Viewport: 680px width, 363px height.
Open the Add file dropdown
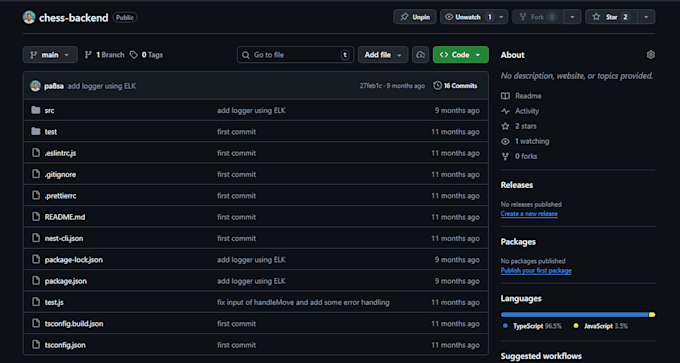383,55
